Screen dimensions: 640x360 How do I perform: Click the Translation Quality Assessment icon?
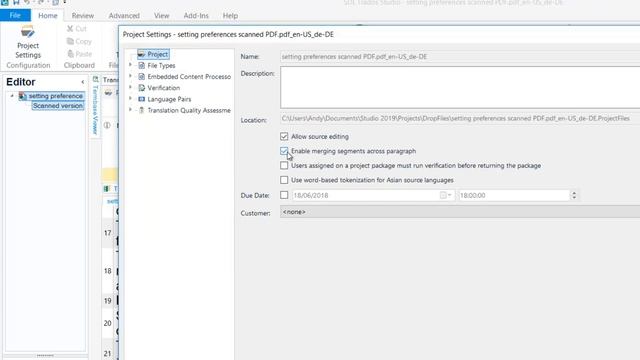(x=141, y=110)
